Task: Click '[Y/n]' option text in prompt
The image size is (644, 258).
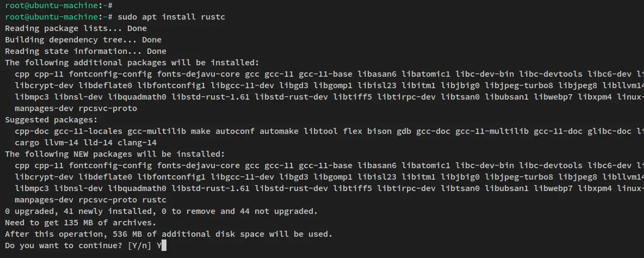Action: [139, 245]
